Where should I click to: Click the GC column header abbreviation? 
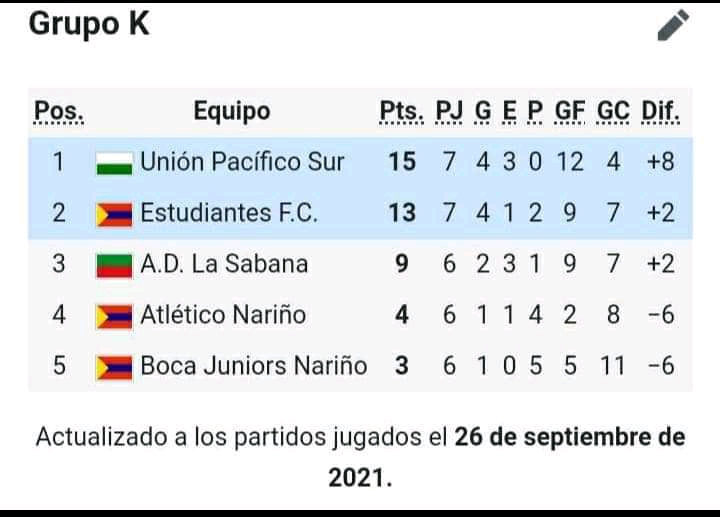click(x=613, y=112)
